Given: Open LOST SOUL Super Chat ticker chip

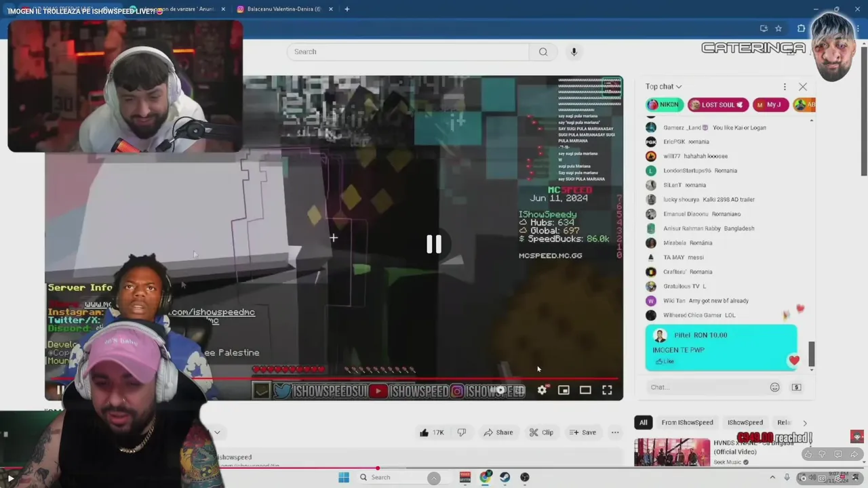Looking at the screenshot, I should tap(717, 104).
